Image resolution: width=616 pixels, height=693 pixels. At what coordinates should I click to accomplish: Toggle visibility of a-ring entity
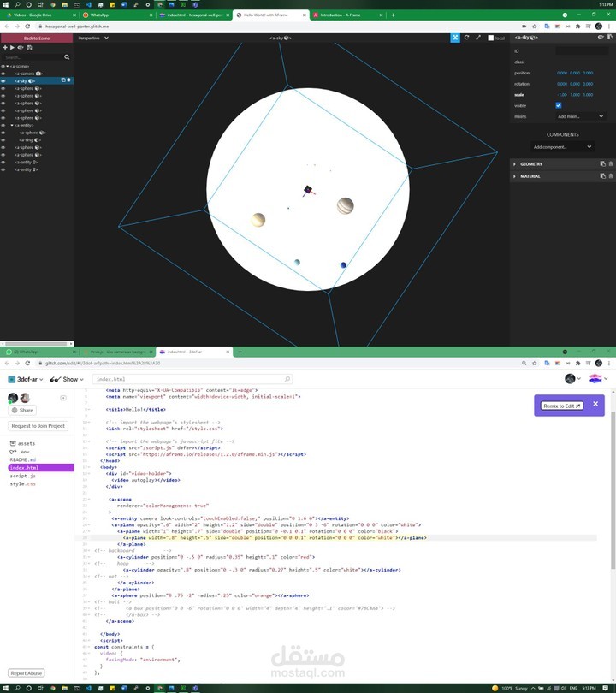click(3, 140)
